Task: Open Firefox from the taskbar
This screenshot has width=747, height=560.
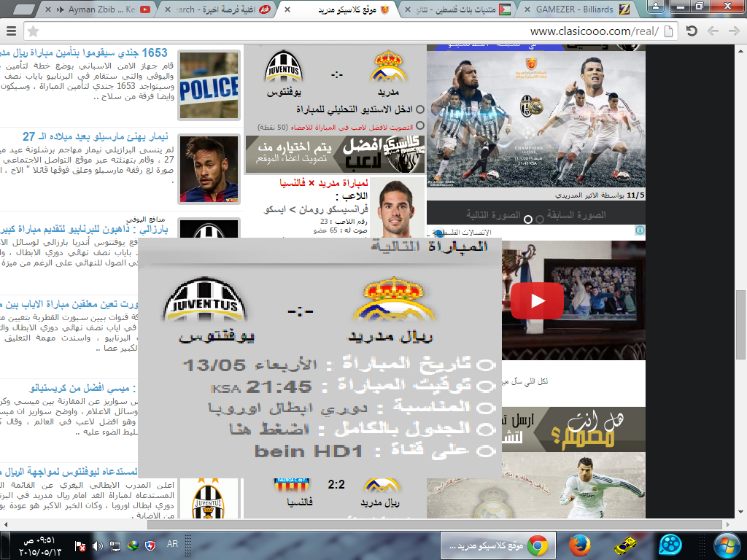Action: point(580,545)
